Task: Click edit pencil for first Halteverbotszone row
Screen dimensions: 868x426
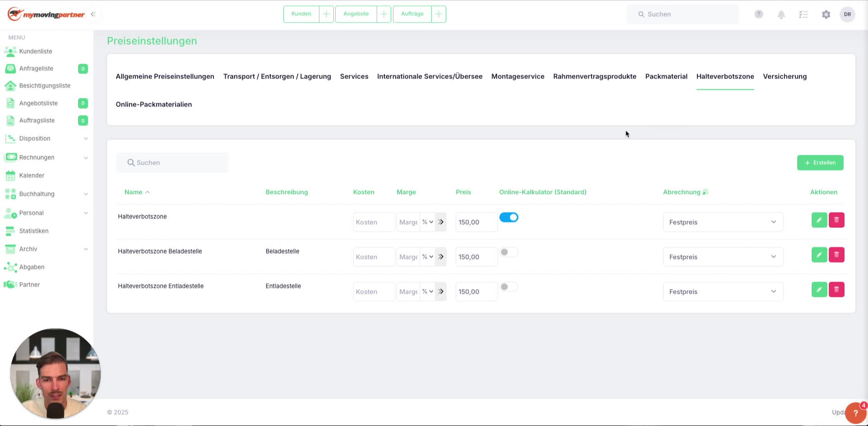Action: pos(819,220)
